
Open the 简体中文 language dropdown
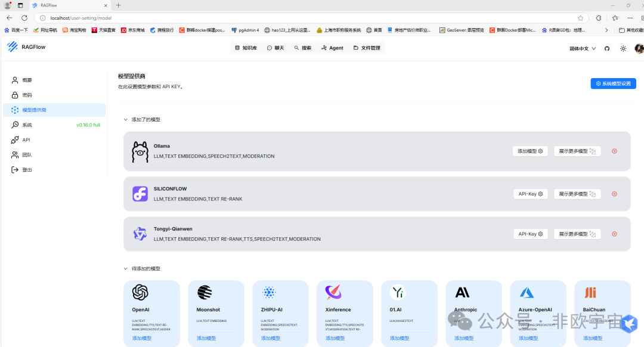click(583, 48)
